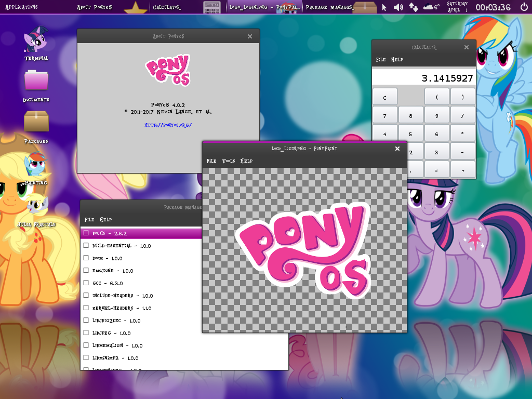Viewport: 532px width, 399px height.
Task: Check the include-headers package checkbox
Action: pyautogui.click(x=86, y=295)
